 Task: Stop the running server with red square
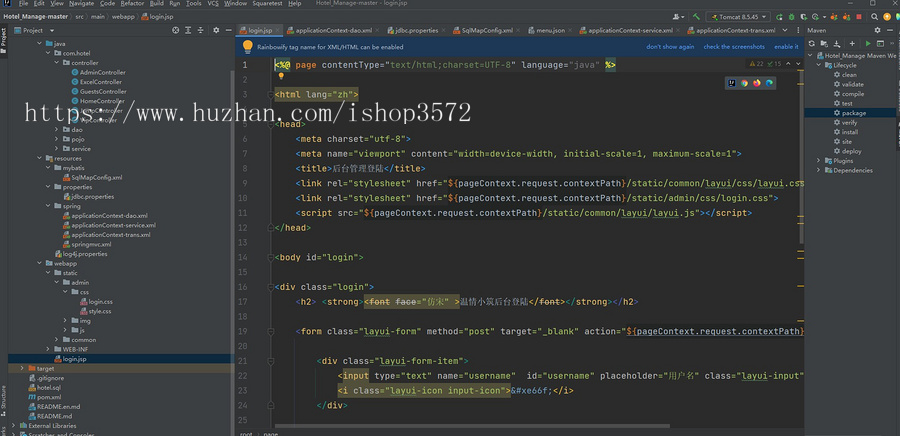(x=859, y=17)
